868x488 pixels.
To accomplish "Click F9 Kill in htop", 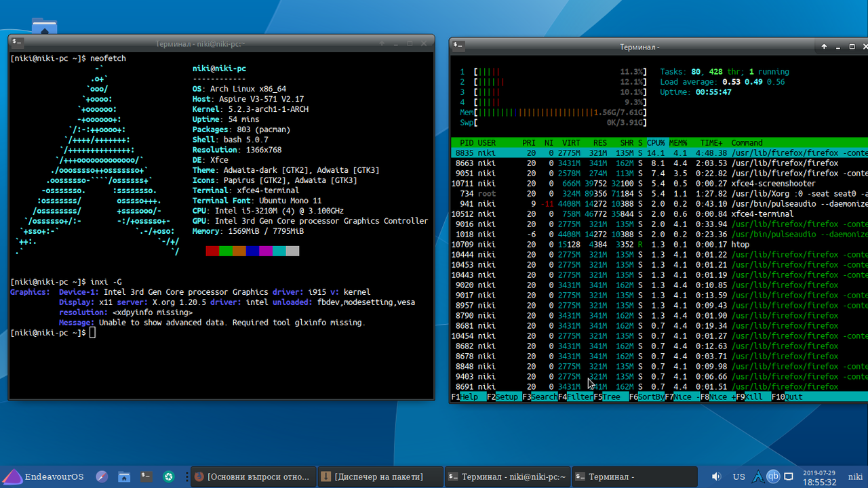I will click(x=753, y=397).
